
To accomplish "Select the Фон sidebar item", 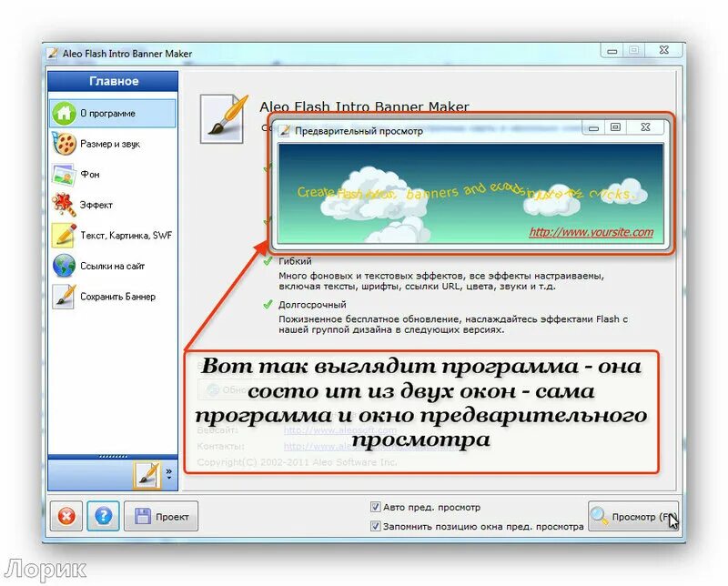I will pyautogui.click(x=113, y=175).
